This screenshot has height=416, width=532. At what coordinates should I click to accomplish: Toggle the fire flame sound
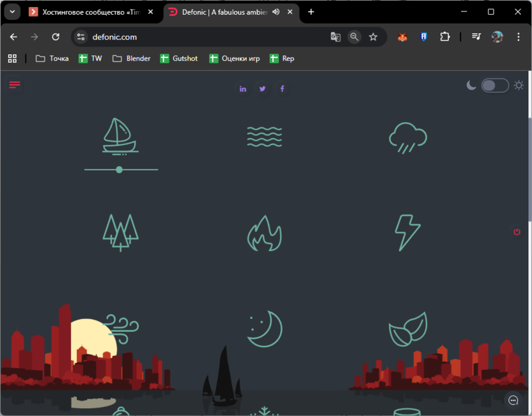264,233
